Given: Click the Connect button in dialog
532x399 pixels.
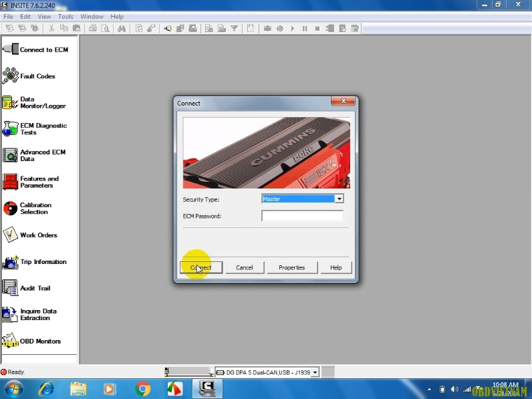Looking at the screenshot, I should (x=201, y=267).
